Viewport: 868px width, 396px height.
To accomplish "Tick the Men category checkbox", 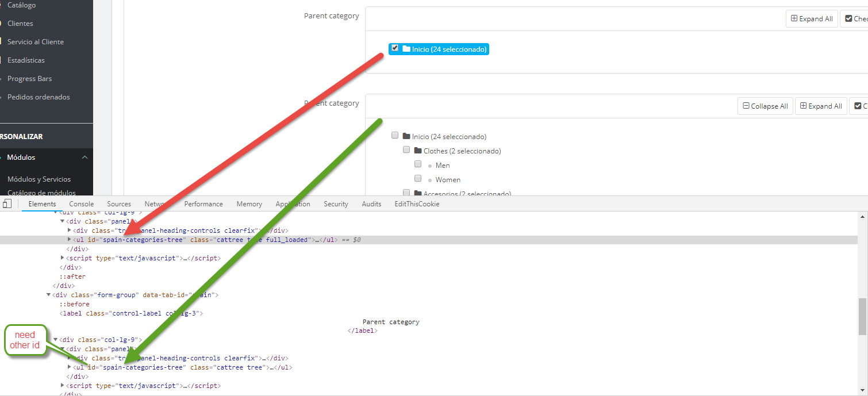I will click(418, 164).
